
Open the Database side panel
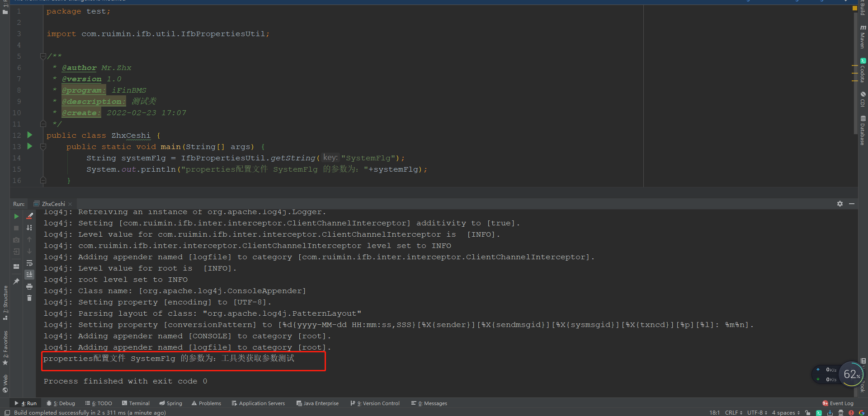click(x=863, y=130)
